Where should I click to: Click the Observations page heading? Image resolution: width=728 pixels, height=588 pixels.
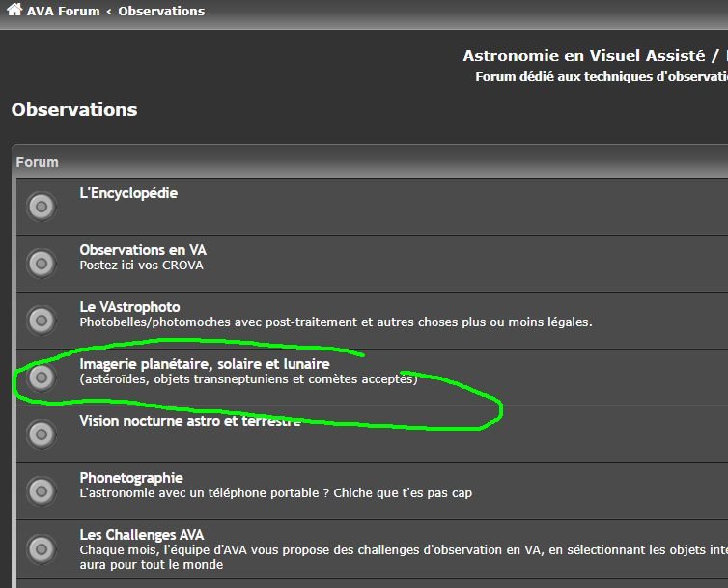(74, 110)
